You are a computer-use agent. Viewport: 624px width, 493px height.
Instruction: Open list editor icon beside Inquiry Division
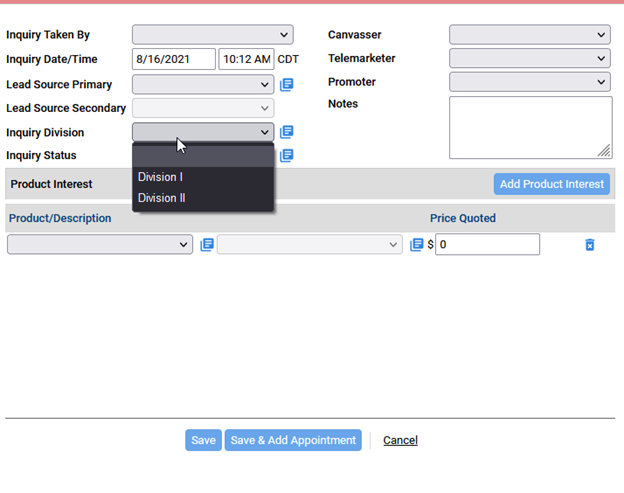pos(287,132)
